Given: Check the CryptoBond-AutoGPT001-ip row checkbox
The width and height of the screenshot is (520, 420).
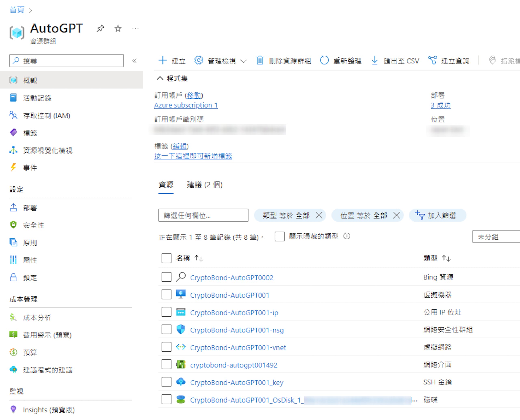Looking at the screenshot, I should point(167,312).
